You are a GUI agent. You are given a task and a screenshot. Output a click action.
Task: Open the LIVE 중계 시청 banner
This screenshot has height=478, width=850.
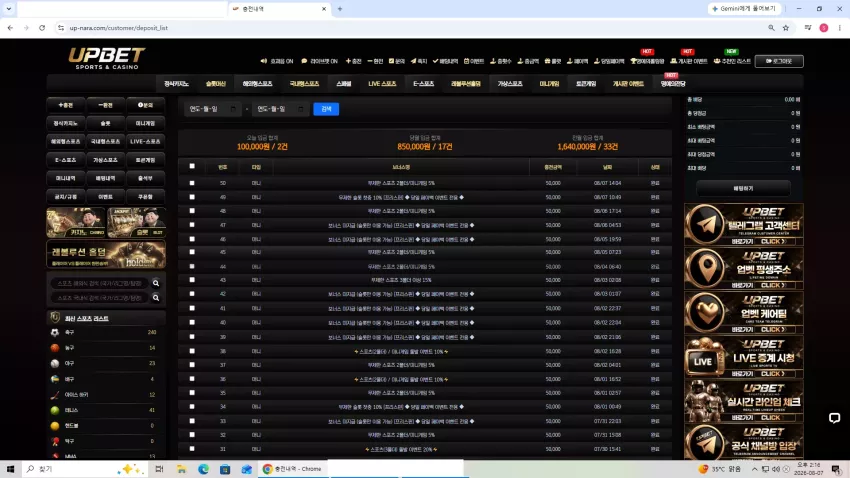click(744, 357)
